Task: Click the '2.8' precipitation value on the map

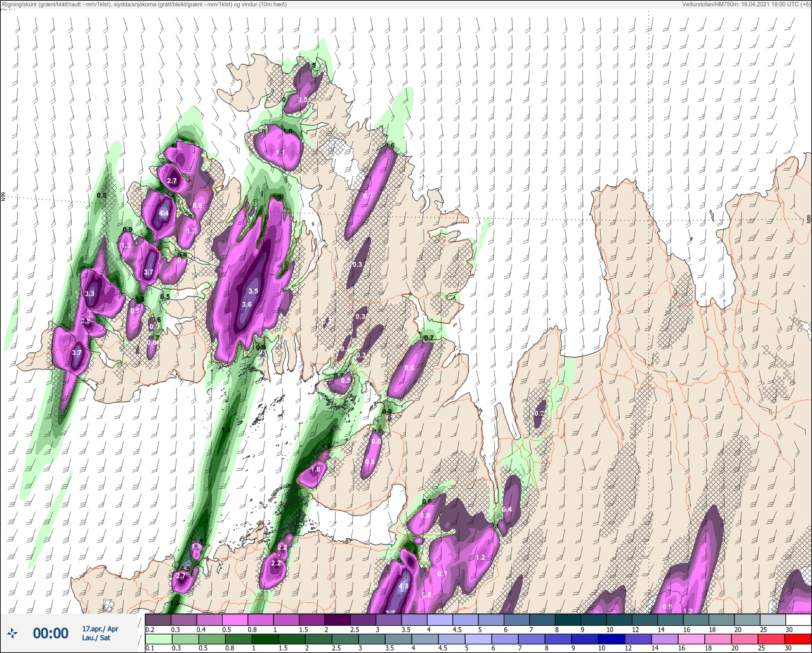Action: (86, 322)
